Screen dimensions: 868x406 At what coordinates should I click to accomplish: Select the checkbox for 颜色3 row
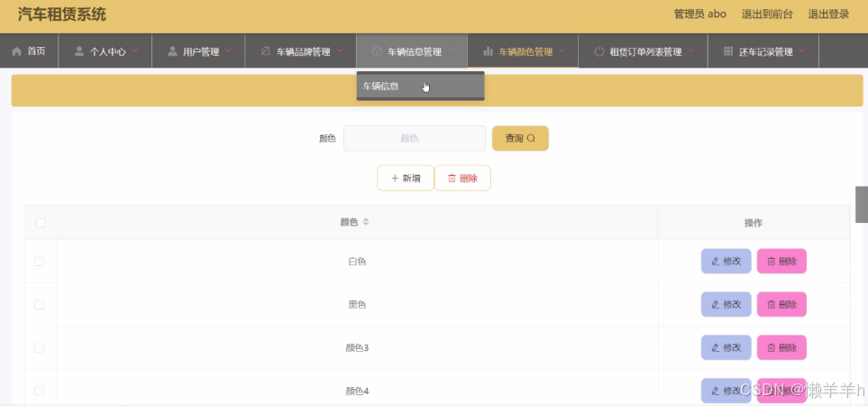[x=40, y=348]
